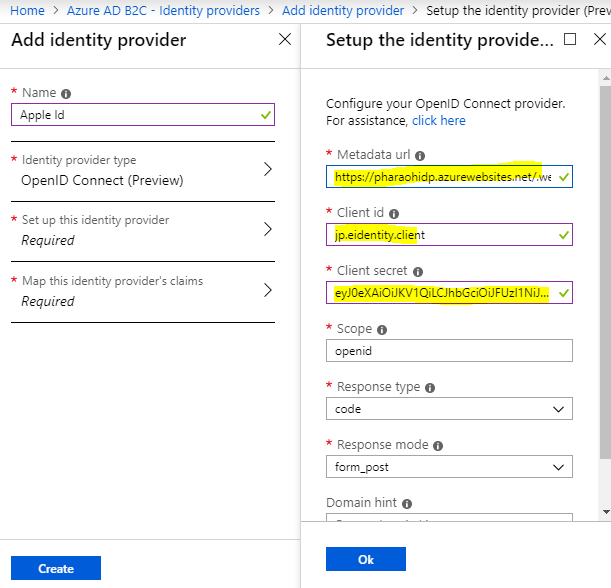Click the Response type info icon
The height and width of the screenshot is (588, 611).
(430, 388)
